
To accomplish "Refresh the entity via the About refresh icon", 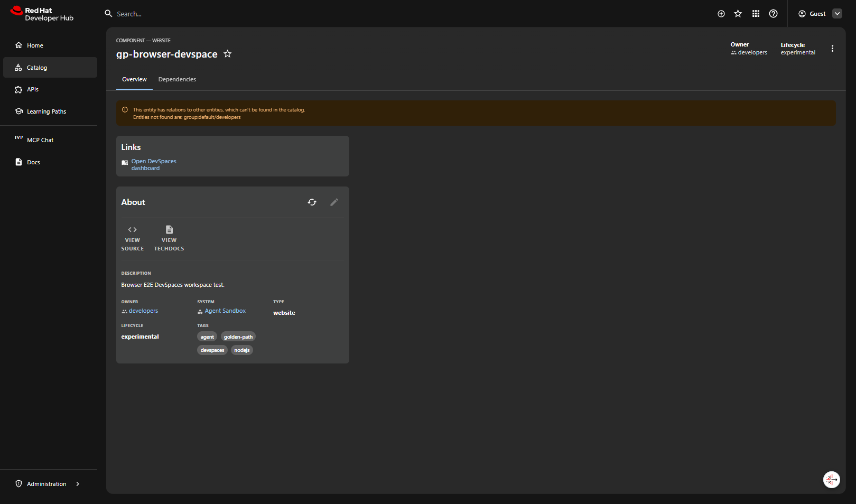I will click(x=312, y=202).
